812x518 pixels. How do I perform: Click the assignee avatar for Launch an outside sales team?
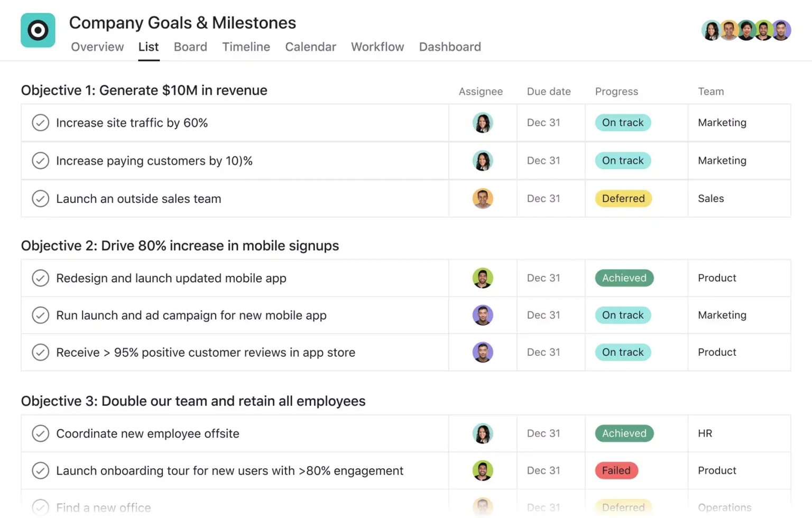[x=482, y=199]
